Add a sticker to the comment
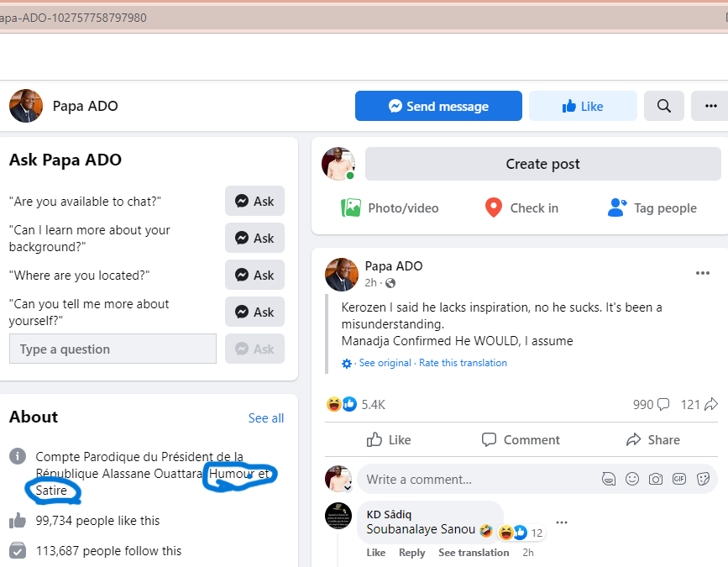 [703, 479]
